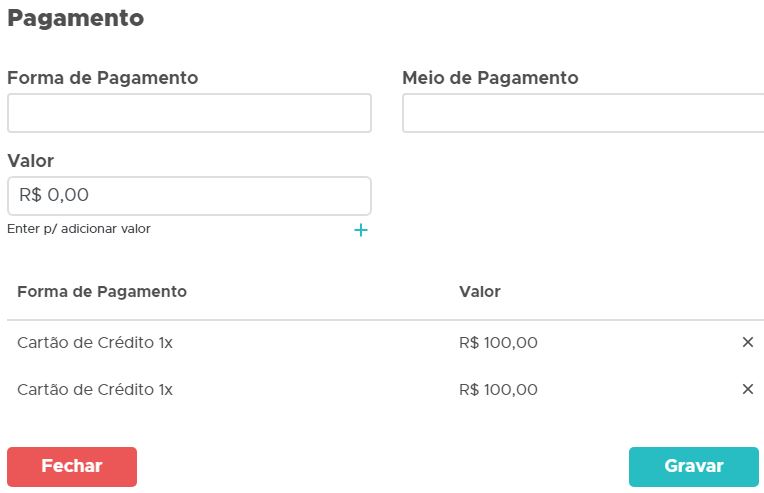764x493 pixels.
Task: Select the second Cartão de Crédito 1x row text
Action: click(x=95, y=390)
